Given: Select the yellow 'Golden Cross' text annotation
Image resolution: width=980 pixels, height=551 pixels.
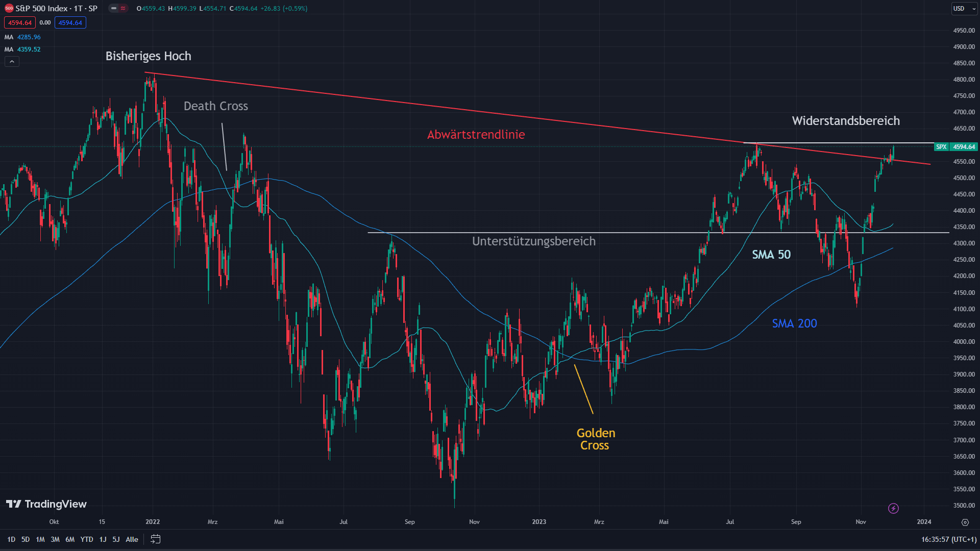Looking at the screenshot, I should (x=595, y=439).
